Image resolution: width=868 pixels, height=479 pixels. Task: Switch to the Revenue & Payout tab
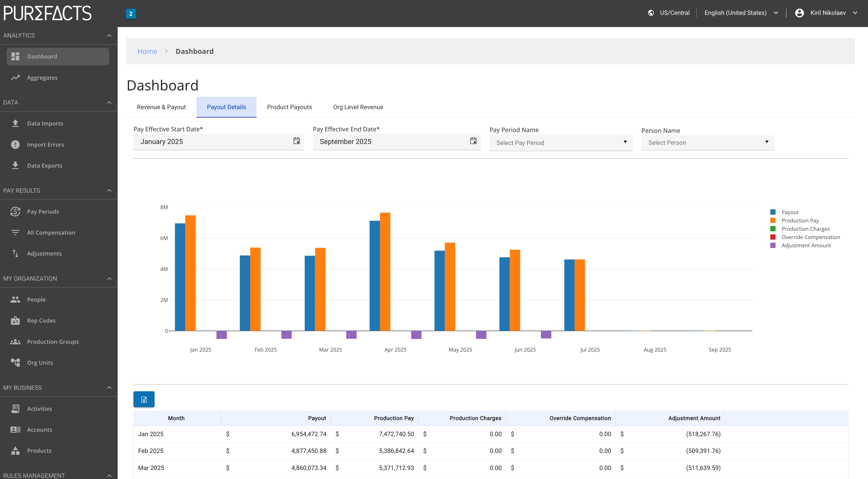pyautogui.click(x=161, y=107)
